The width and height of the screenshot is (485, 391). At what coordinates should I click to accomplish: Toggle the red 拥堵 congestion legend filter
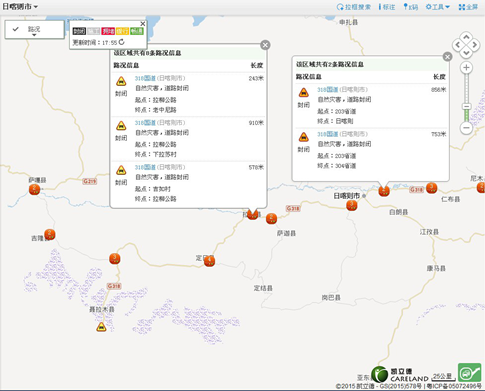click(x=108, y=31)
